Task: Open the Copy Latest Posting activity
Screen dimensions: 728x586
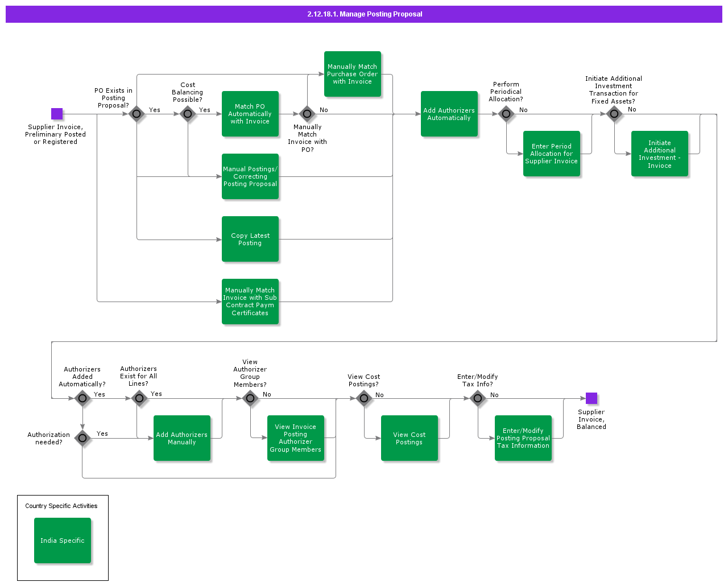Action: [250, 239]
